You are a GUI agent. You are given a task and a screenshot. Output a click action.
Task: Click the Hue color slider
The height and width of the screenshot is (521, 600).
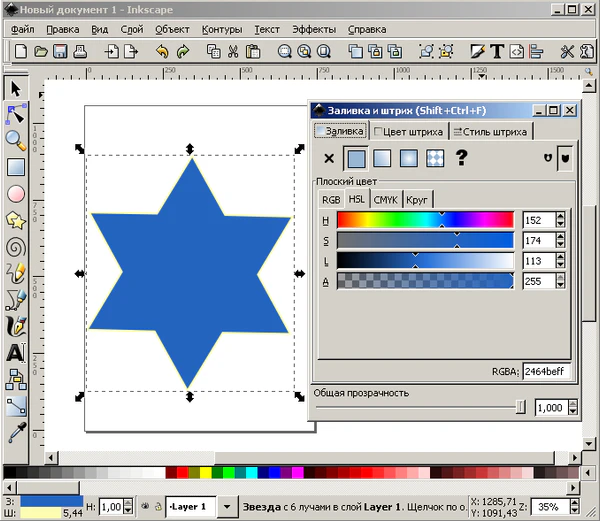click(x=425, y=219)
